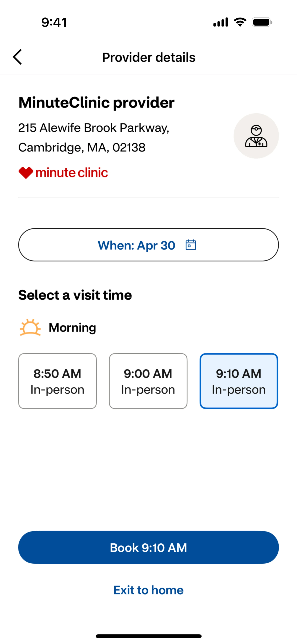
Task: Click the calendar icon beside Apr 30
Action: pos(191,245)
